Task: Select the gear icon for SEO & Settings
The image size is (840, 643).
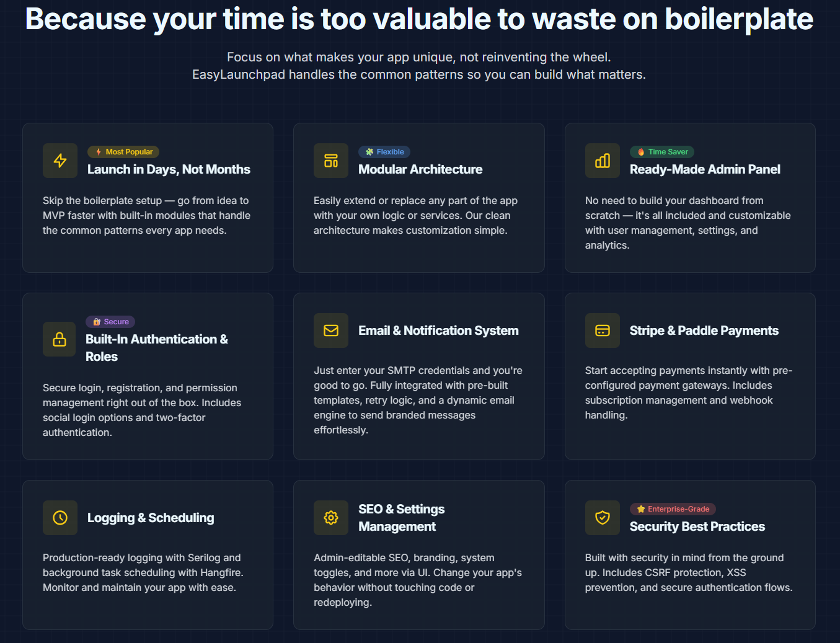Action: [x=331, y=518]
